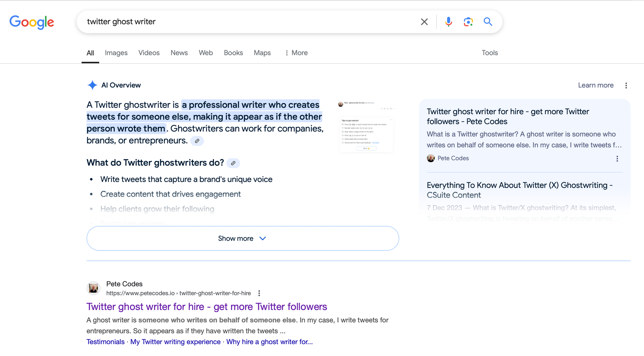Viewport: 644px width, 356px height.
Task: Switch to the News tab
Action: pos(179,53)
